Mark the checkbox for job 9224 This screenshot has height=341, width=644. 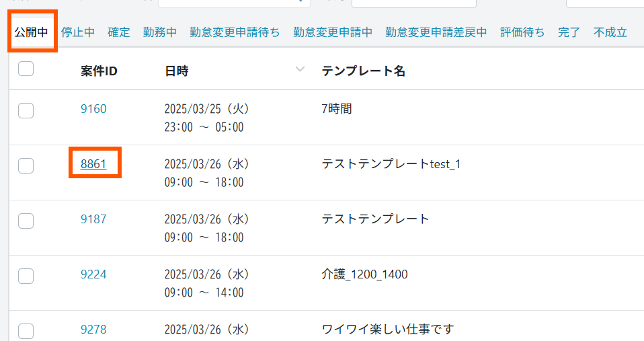26,275
